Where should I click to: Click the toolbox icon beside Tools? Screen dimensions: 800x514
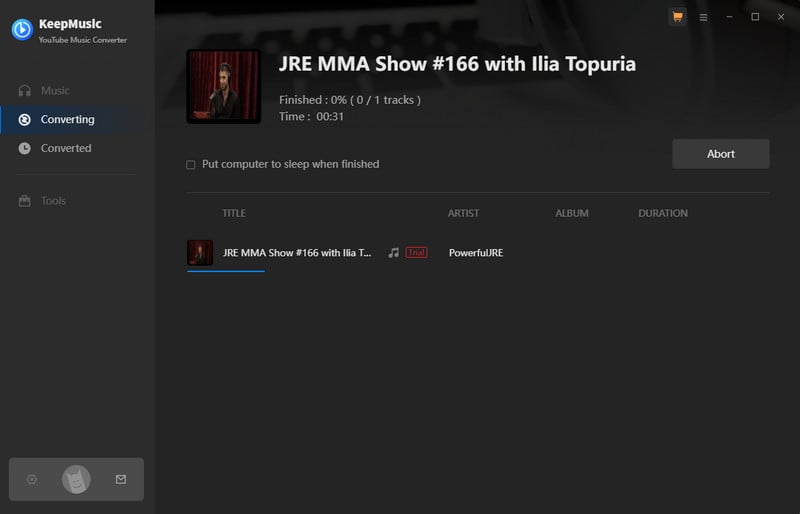pyautogui.click(x=24, y=201)
